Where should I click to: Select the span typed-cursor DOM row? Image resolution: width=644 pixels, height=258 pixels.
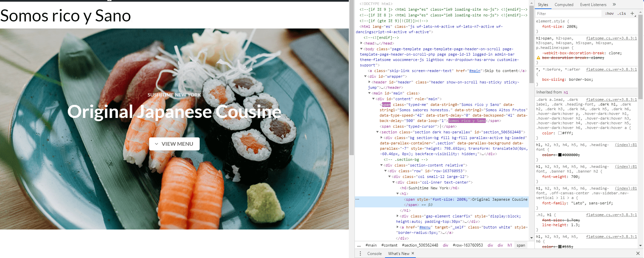(418, 126)
